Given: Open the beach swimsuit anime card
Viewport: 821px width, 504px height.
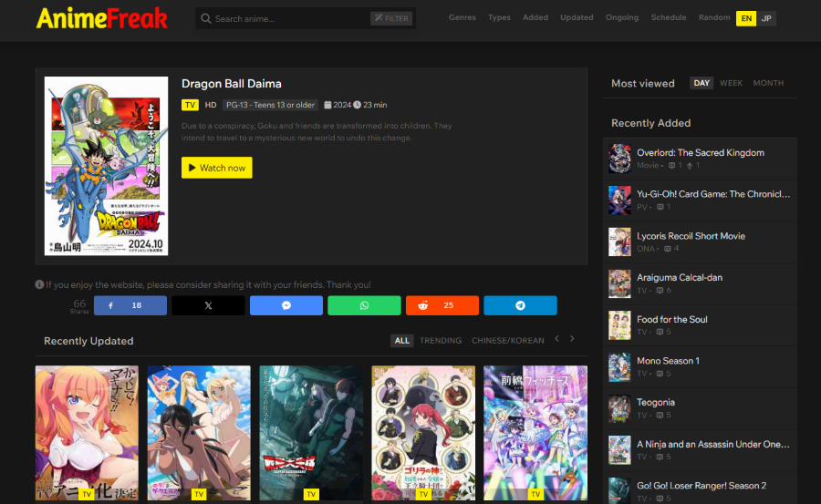Looking at the screenshot, I should 199,433.
